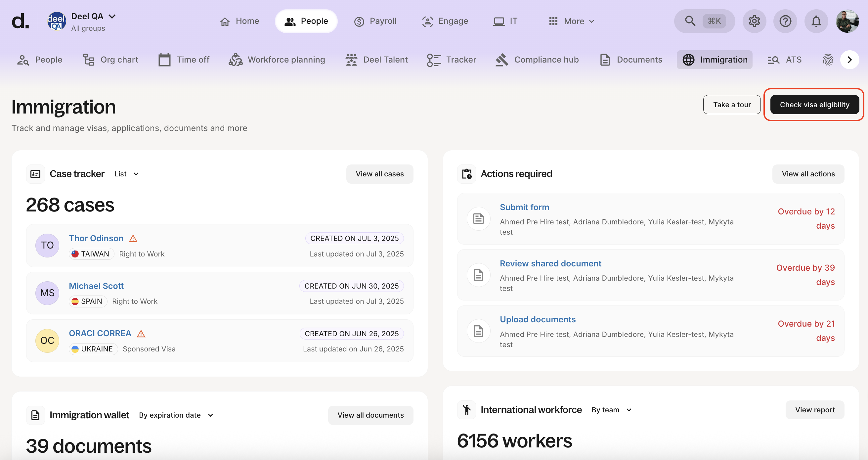Expand the By team dropdown
Image resolution: width=868 pixels, height=460 pixels.
pos(611,410)
